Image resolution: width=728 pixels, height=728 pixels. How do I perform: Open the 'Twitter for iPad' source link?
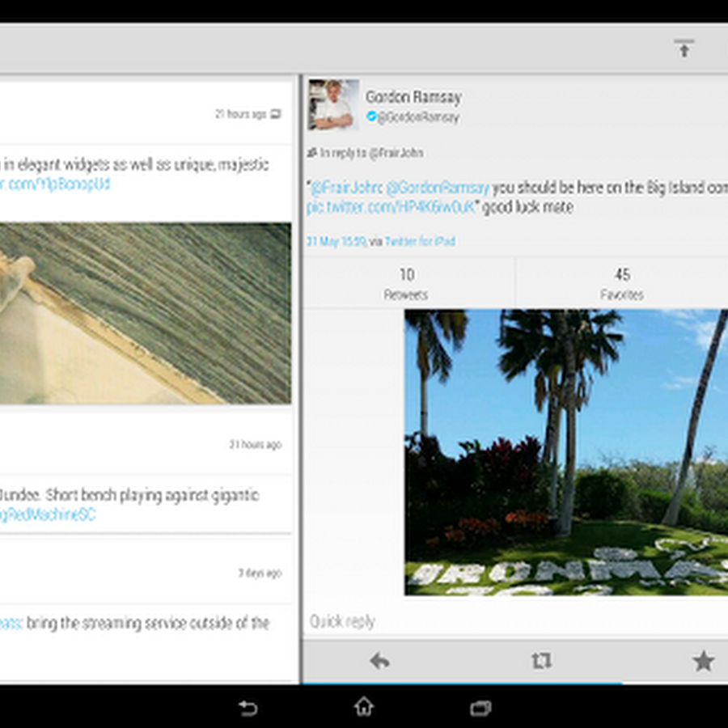pyautogui.click(x=420, y=241)
